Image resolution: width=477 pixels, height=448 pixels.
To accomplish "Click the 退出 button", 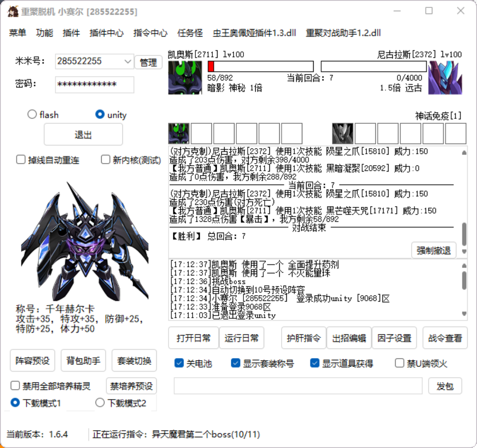I will pos(83,134).
